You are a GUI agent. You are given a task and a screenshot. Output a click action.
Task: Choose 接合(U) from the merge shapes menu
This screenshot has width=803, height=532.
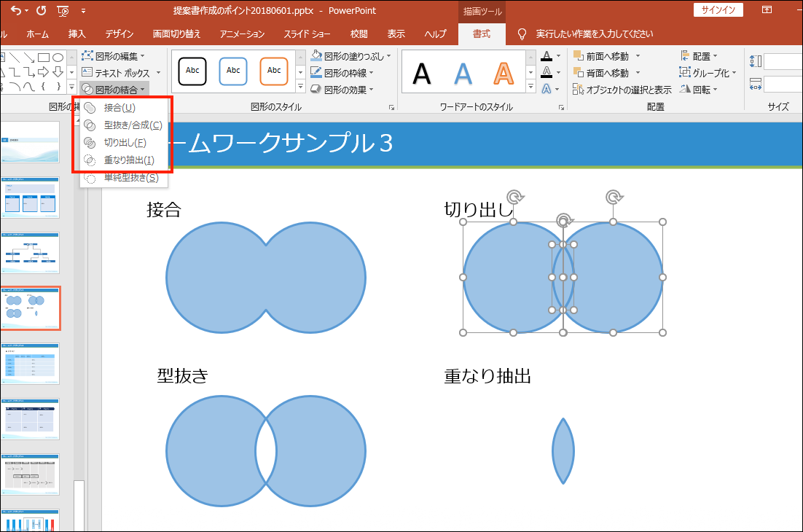coord(120,108)
